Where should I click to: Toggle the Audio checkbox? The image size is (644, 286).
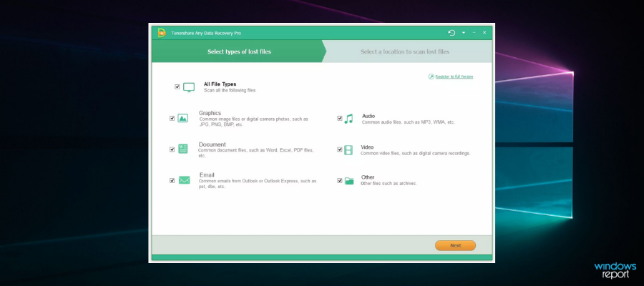click(x=340, y=118)
